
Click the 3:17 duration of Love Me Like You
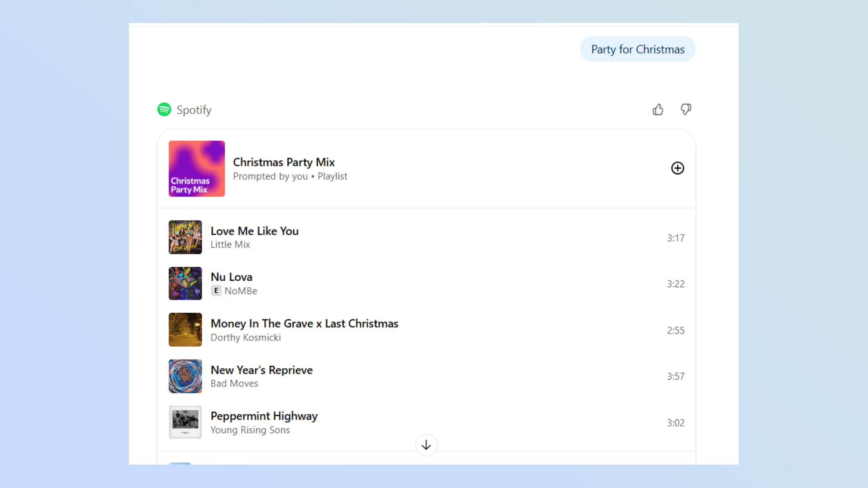tap(676, 238)
